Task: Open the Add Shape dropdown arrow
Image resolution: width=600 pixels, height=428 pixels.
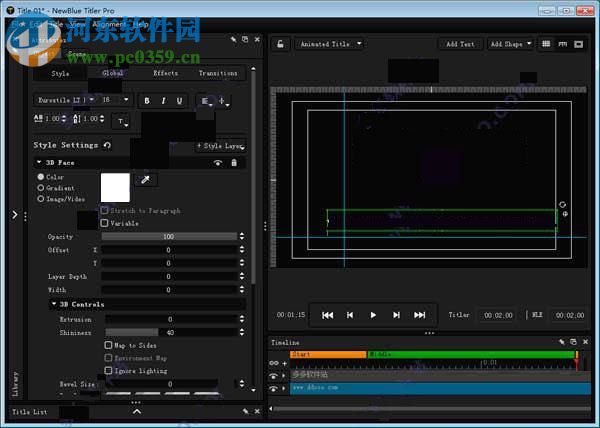Action: click(x=529, y=44)
